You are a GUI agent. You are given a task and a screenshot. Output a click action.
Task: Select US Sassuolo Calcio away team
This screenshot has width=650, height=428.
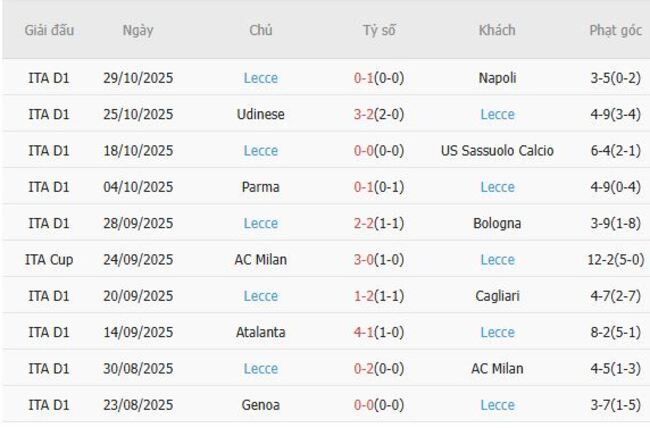(497, 151)
